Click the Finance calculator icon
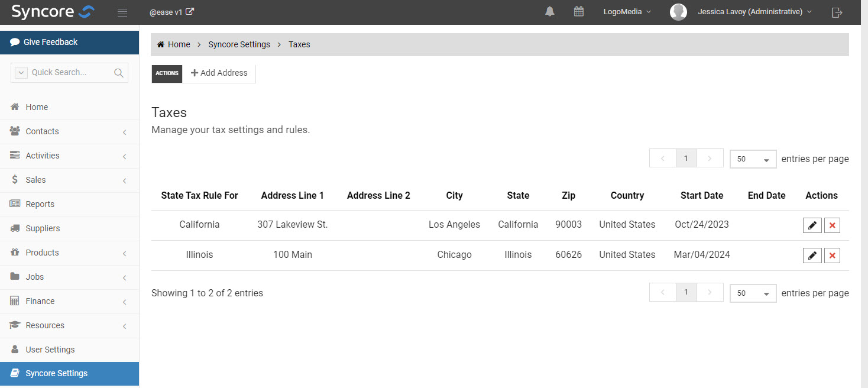The height and width of the screenshot is (388, 868). coord(15,300)
